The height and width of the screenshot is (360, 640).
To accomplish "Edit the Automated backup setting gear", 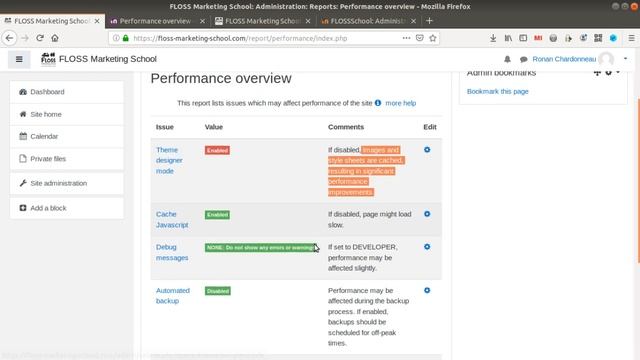I will 427,290.
